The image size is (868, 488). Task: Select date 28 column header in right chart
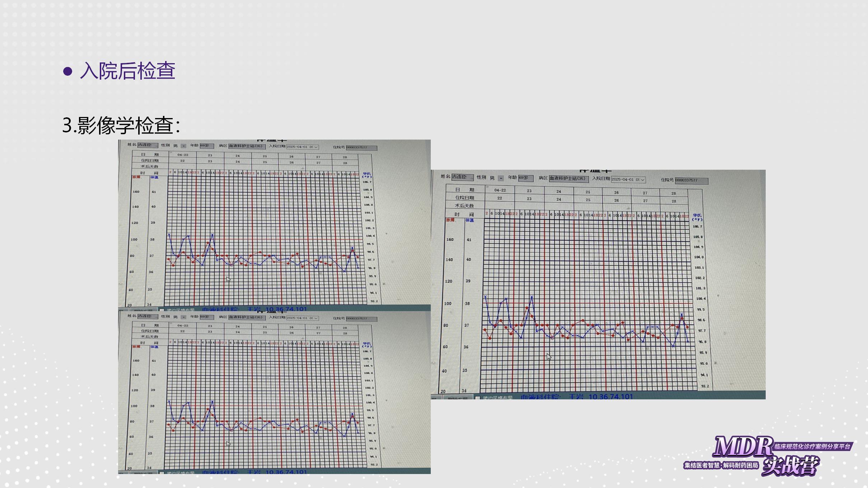click(673, 193)
